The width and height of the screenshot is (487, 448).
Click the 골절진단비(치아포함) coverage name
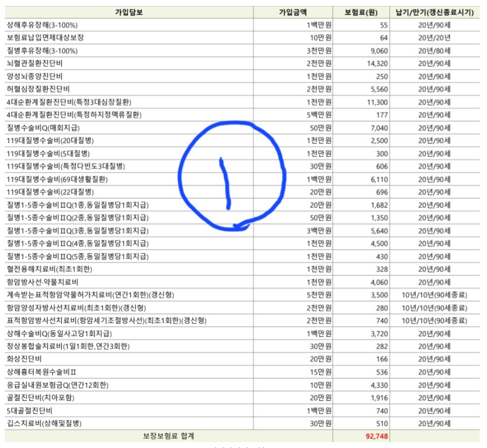(x=41, y=397)
